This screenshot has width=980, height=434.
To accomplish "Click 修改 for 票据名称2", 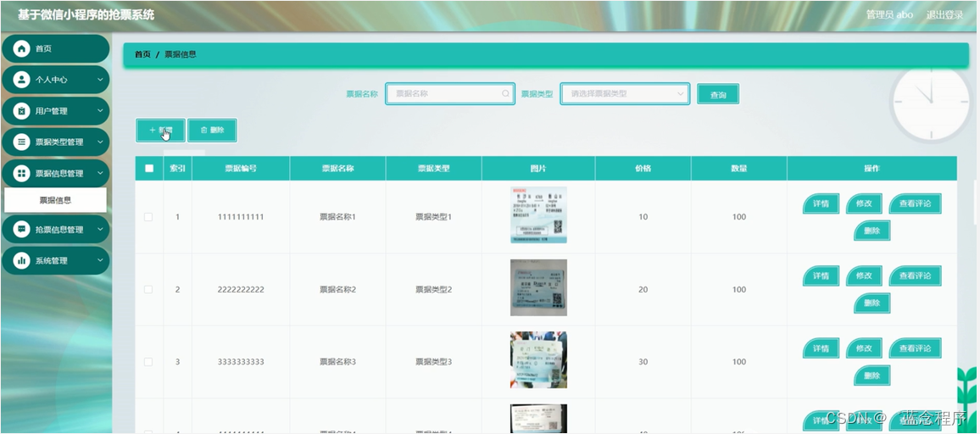I will tap(864, 275).
